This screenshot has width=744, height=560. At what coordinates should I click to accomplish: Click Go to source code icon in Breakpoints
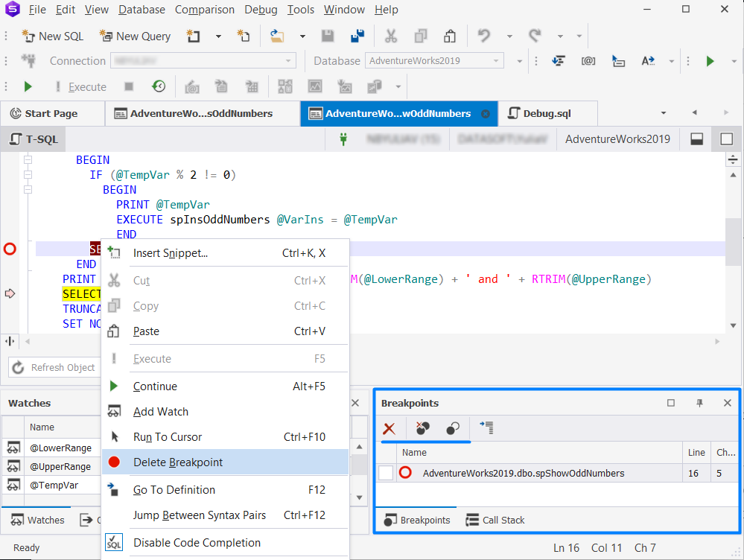pyautogui.click(x=487, y=427)
